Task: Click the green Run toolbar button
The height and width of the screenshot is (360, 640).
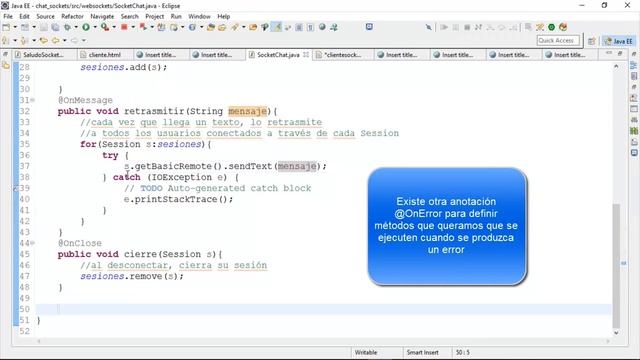Action: click(86, 27)
